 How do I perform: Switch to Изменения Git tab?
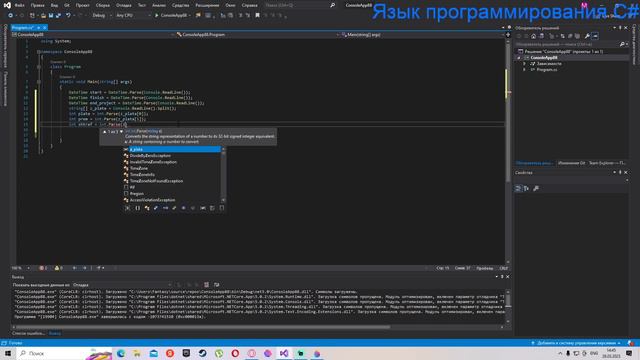pyautogui.click(x=571, y=163)
